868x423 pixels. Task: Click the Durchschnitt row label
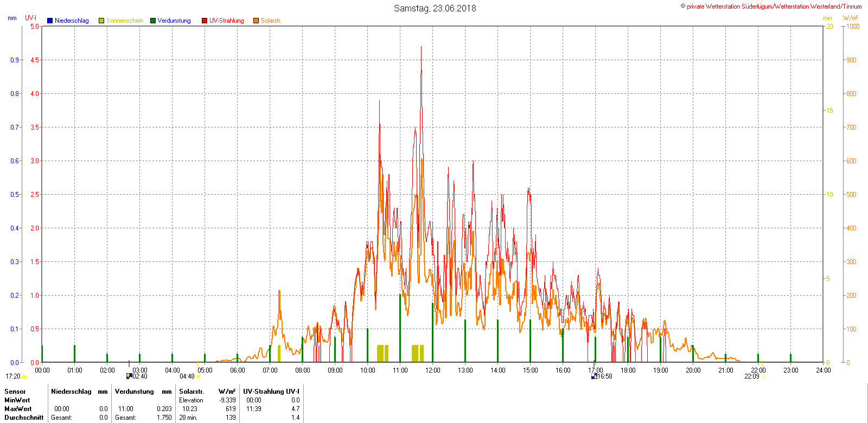[x=24, y=418]
